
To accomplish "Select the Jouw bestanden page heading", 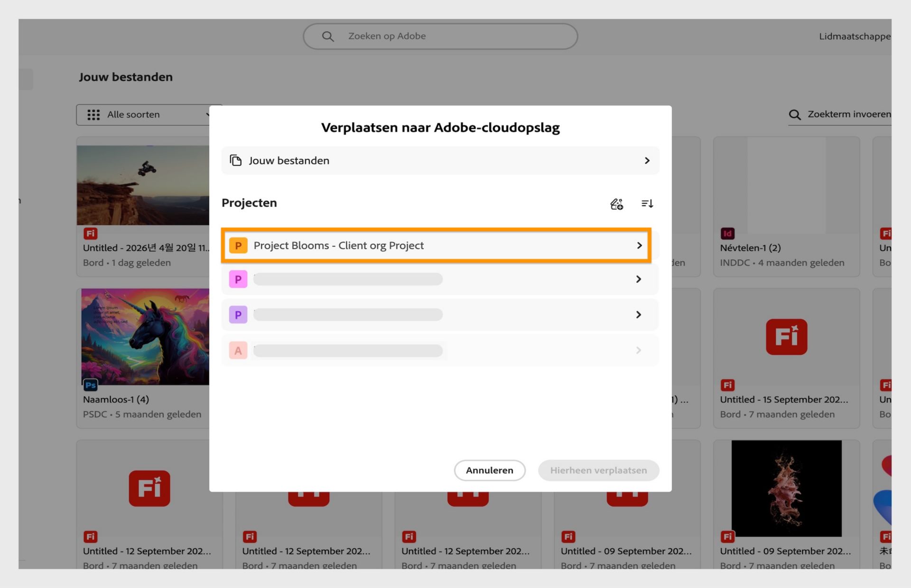I will point(126,77).
